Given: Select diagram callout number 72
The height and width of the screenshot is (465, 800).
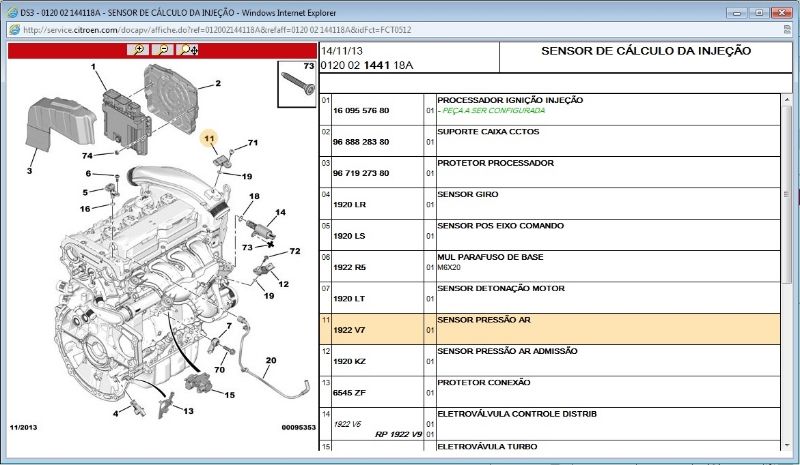Looking at the screenshot, I should (295, 251).
